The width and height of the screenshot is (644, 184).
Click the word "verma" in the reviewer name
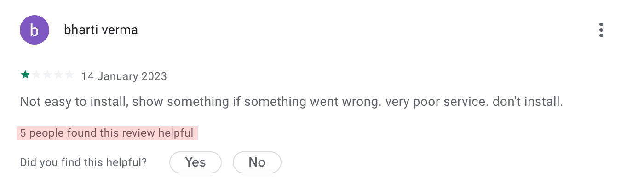point(121,30)
